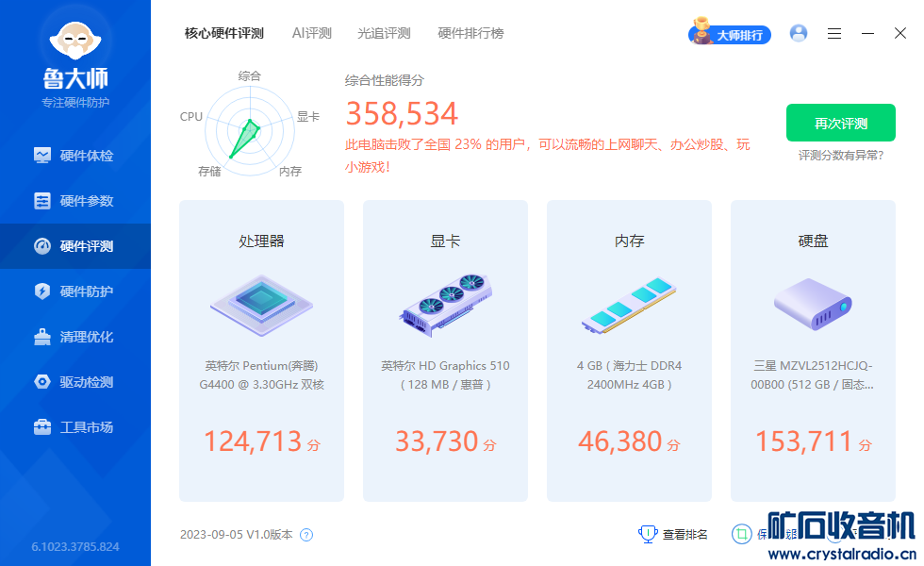Close the 鲁大师 window

899,33
